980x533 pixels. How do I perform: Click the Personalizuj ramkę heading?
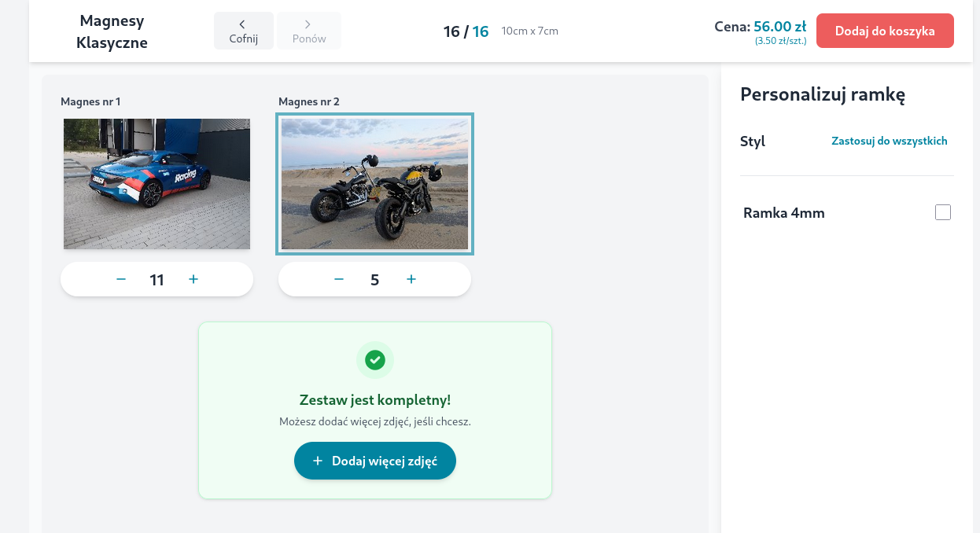click(823, 95)
